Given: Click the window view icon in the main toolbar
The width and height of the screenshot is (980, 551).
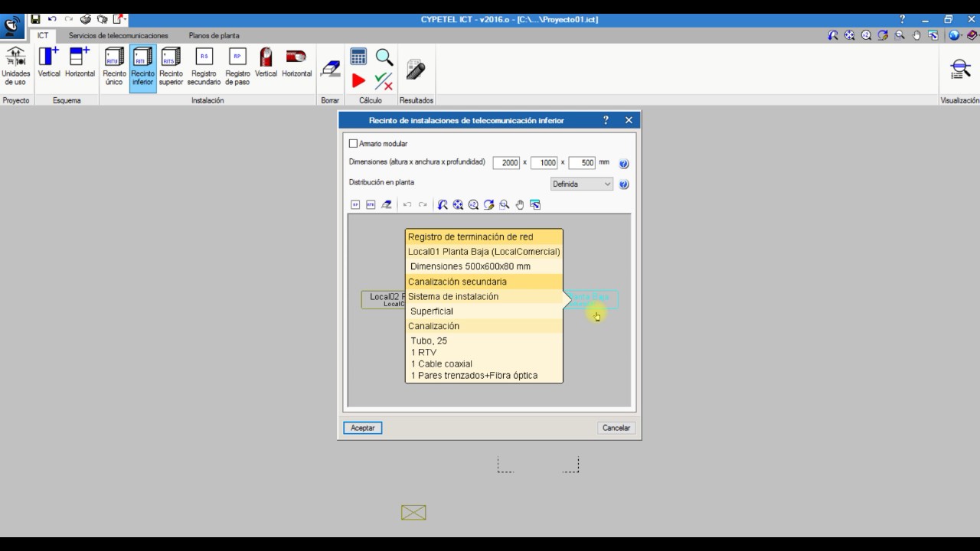Looking at the screenshot, I should 933,35.
